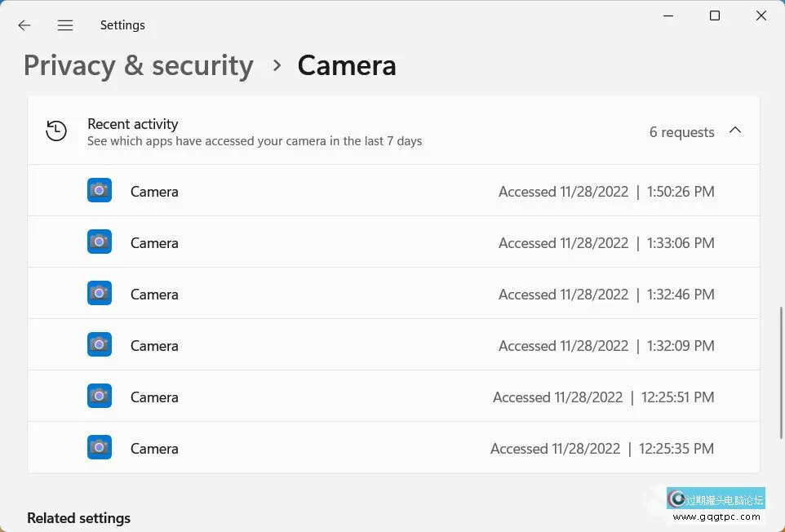Navigate back to Privacy & security
Viewport: 785px width, 532px height.
[137, 65]
